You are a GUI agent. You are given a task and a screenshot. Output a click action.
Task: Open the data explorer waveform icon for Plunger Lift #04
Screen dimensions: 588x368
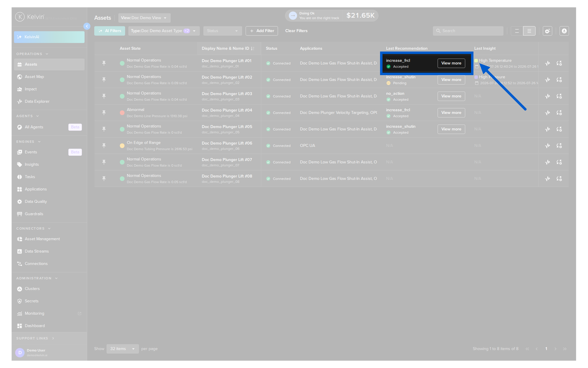click(548, 113)
